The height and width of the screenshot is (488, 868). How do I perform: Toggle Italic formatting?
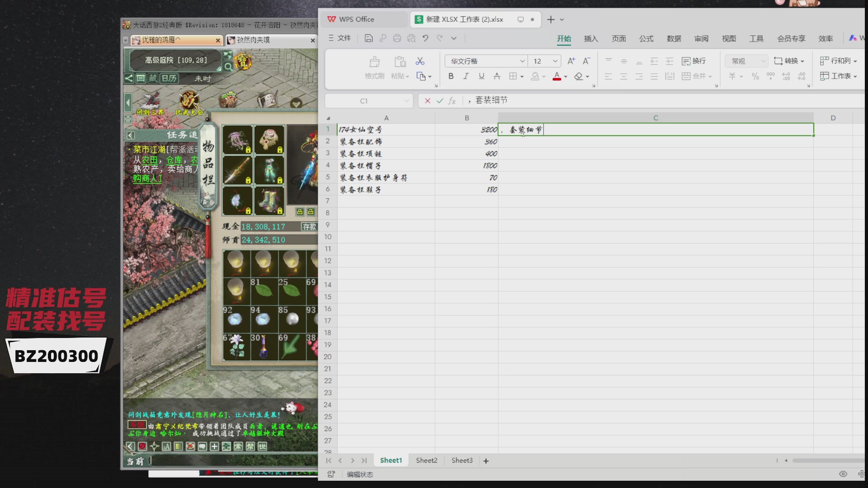[466, 76]
